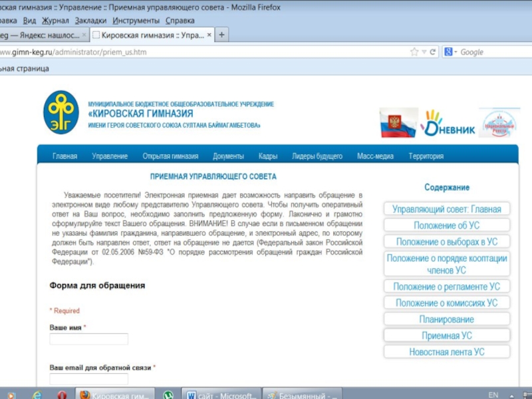Open the Справка menu
This screenshot has height=399, width=532.
180,21
